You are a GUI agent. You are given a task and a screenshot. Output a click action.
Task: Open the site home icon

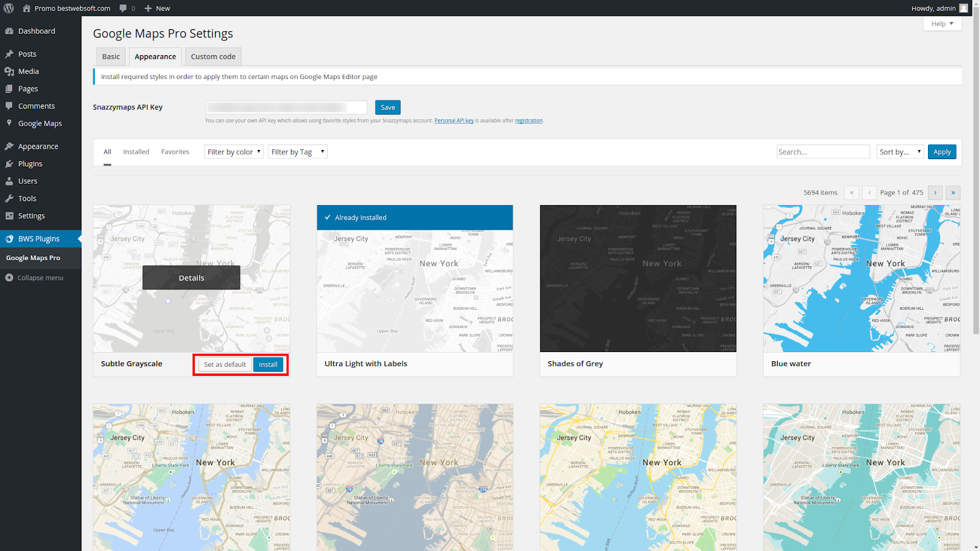[26, 8]
